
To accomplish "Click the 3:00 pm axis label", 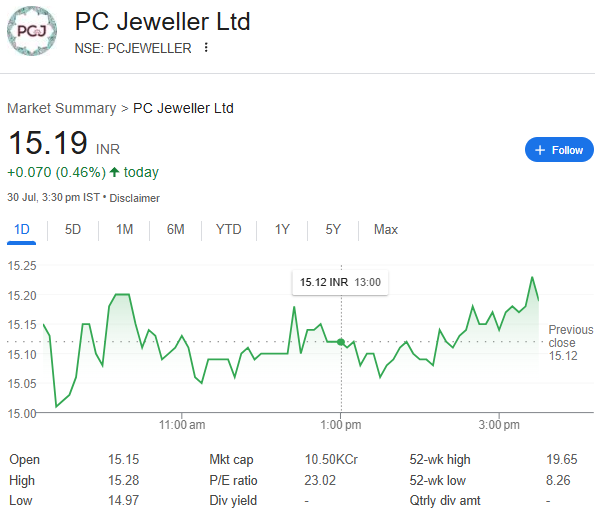I will 499,425.
